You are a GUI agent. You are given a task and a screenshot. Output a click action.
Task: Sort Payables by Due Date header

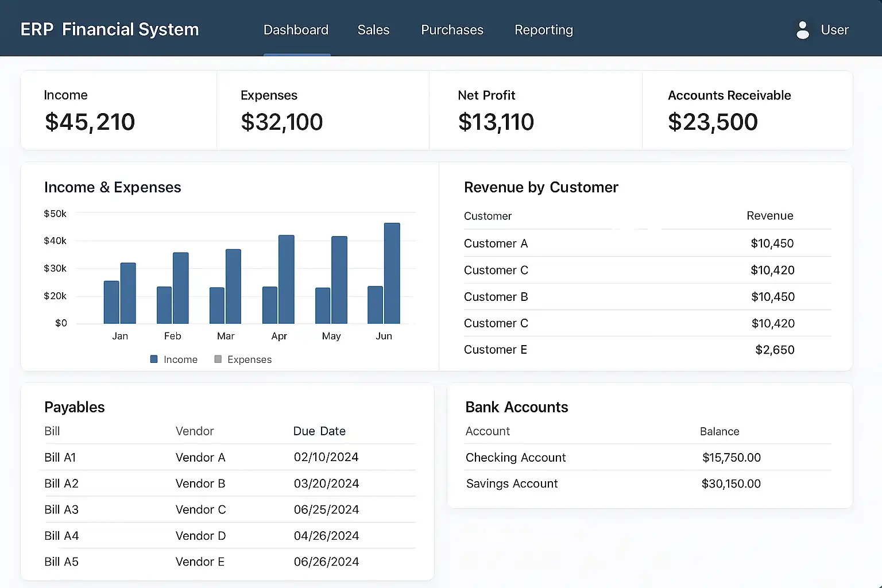(x=319, y=431)
